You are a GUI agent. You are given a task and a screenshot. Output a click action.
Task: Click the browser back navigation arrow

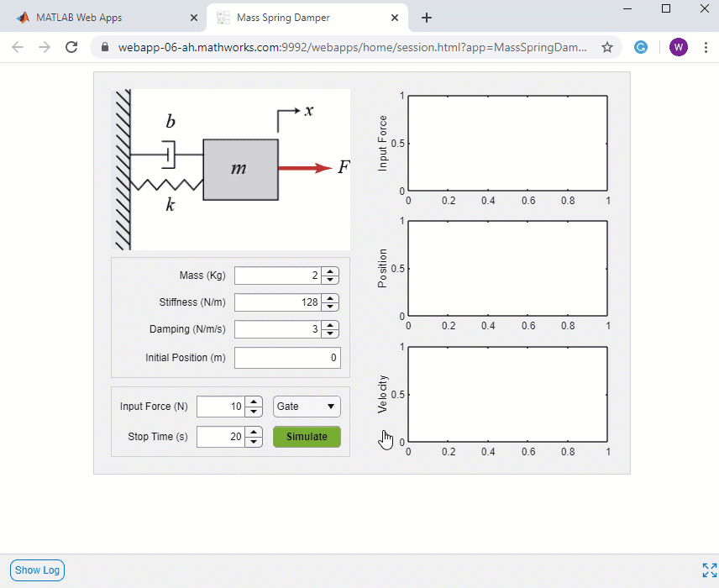17,47
